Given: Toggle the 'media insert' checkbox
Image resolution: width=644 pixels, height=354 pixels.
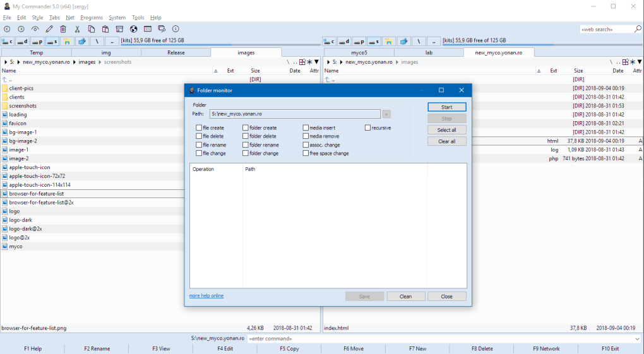Looking at the screenshot, I should (x=306, y=127).
